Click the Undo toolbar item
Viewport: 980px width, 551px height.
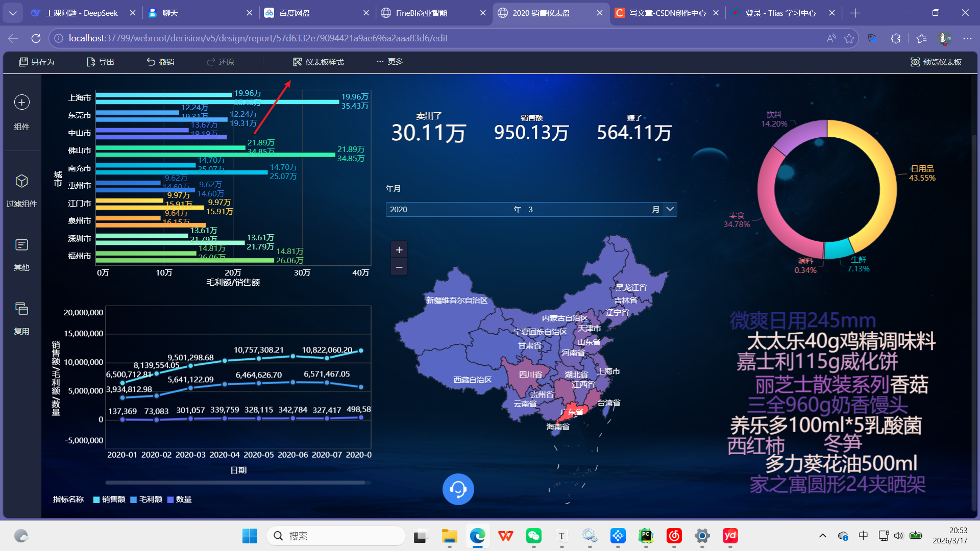[x=160, y=62]
